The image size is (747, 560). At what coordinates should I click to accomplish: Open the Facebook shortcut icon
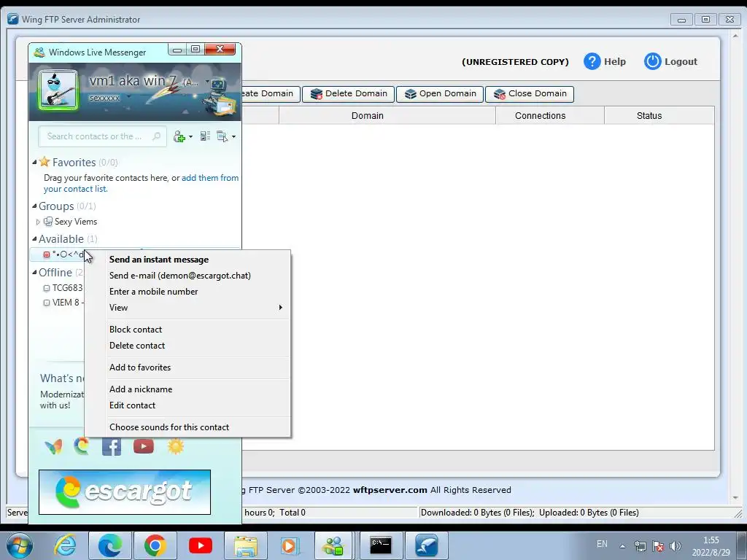112,447
